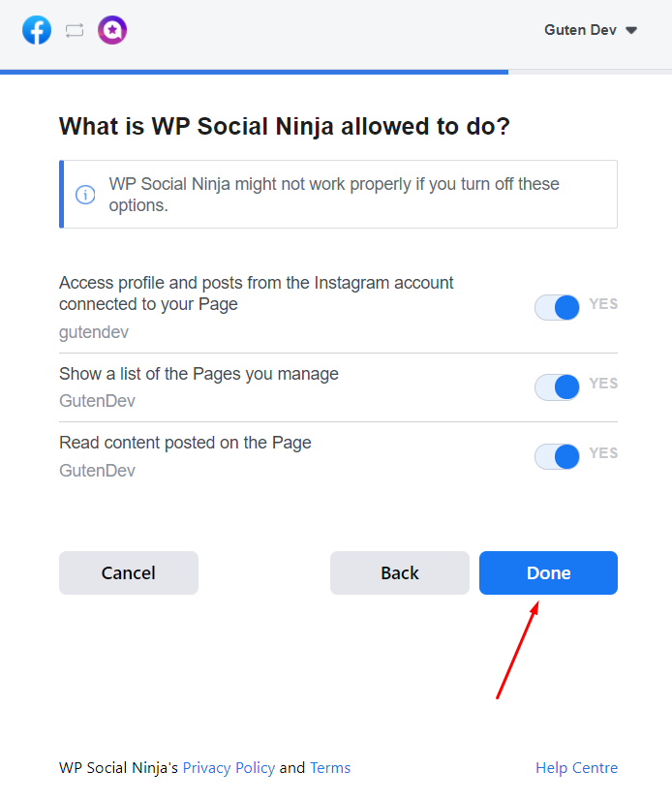The image size is (672, 802).
Task: Click the Guten Dev account name
Action: point(580,30)
